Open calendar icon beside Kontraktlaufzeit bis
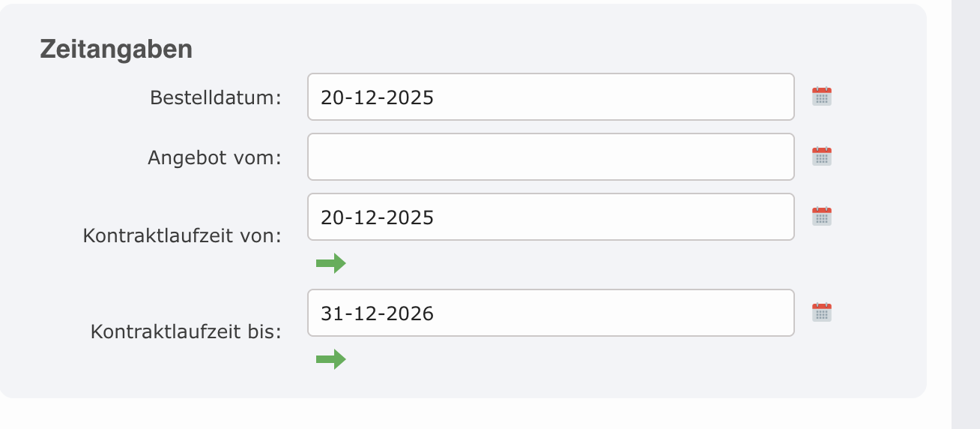Image resolution: width=980 pixels, height=429 pixels. [822, 313]
